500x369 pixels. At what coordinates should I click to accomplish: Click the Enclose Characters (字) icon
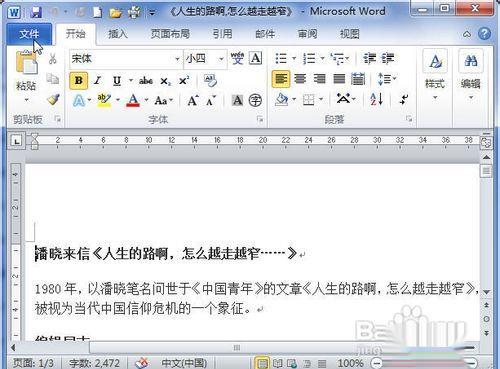point(255,100)
